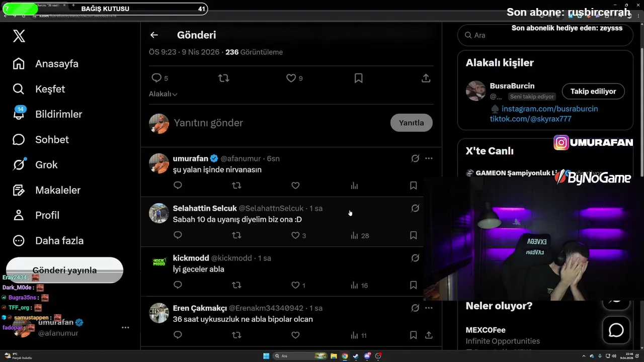Reply to kickmodd's comment
This screenshot has width=644, height=362.
point(178,285)
